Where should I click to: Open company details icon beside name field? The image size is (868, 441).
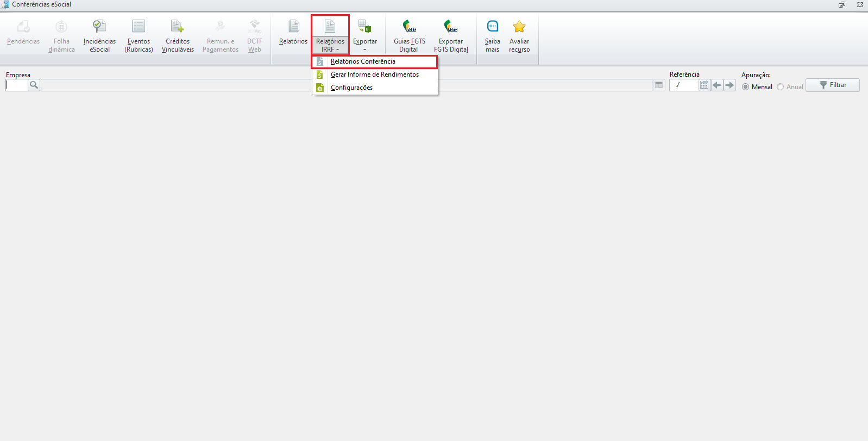pyautogui.click(x=659, y=85)
